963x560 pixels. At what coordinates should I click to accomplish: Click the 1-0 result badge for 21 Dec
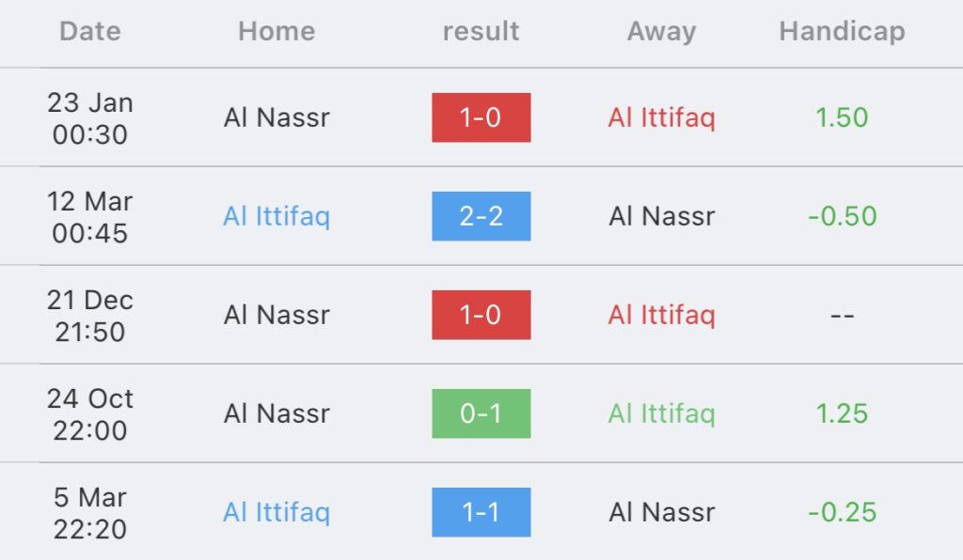coord(481,316)
